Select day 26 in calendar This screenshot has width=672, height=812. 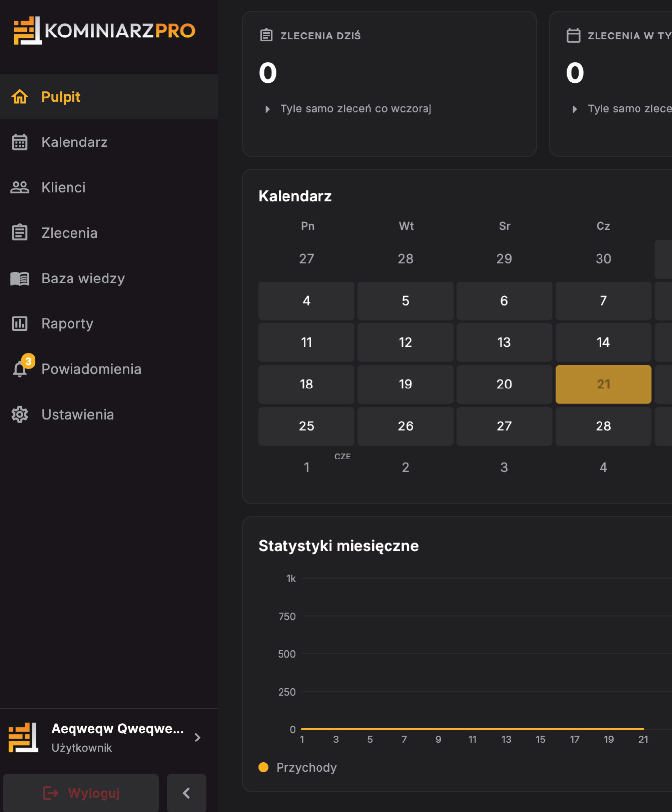pyautogui.click(x=405, y=426)
